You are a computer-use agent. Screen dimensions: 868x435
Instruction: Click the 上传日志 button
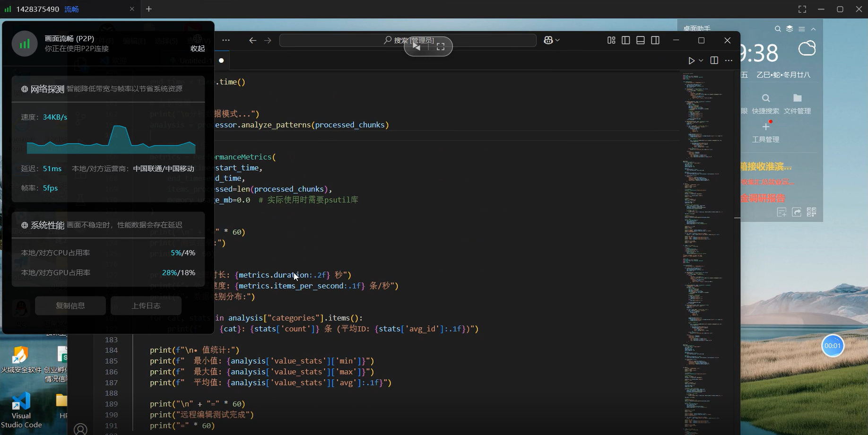[x=146, y=305]
